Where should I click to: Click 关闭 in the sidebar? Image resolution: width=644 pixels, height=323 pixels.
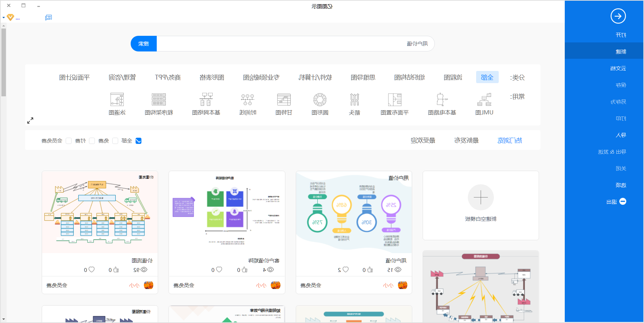[x=621, y=168]
